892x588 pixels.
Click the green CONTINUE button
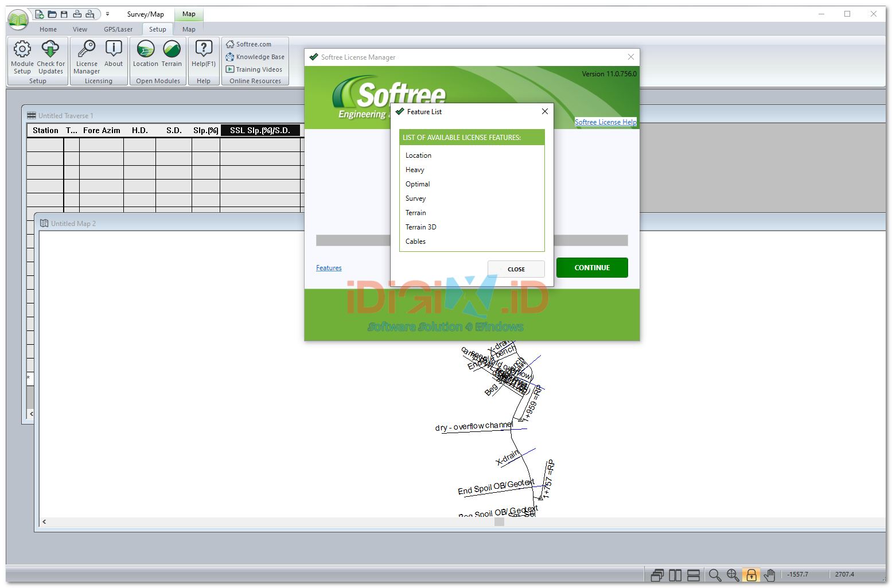[592, 268]
